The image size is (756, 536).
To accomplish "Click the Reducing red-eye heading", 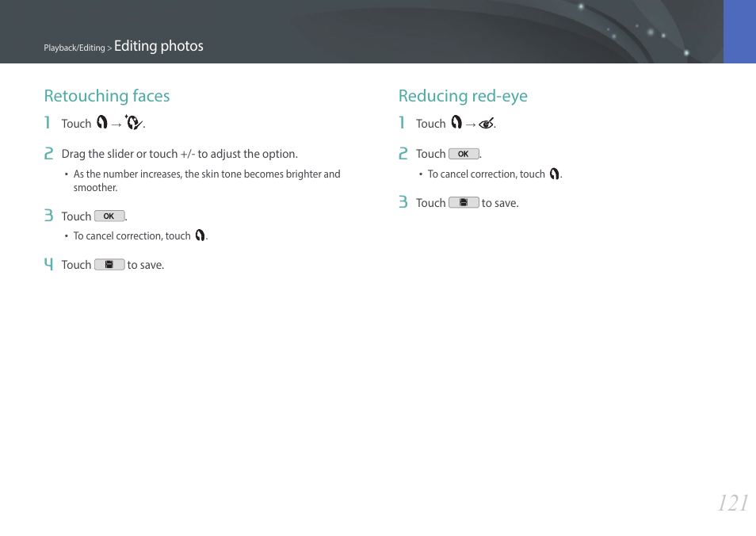I will (x=463, y=95).
